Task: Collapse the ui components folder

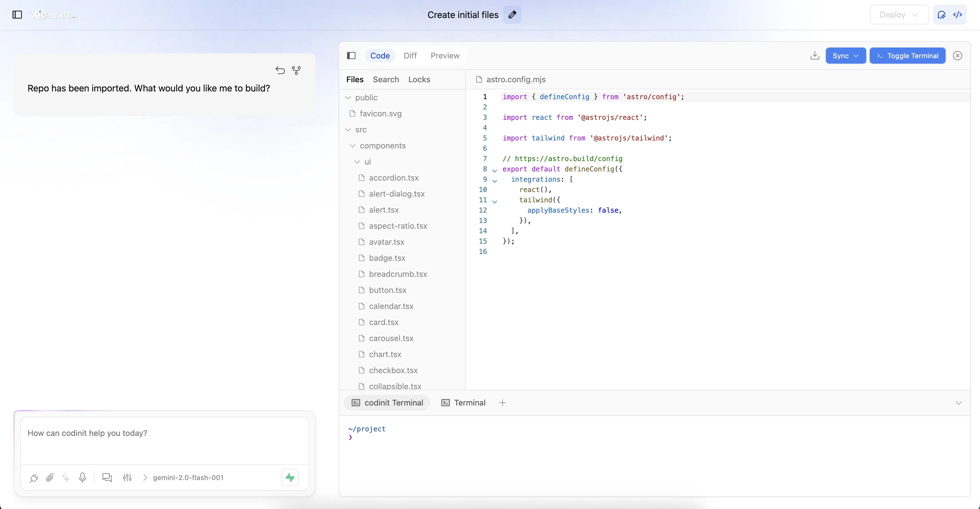Action: pos(356,162)
